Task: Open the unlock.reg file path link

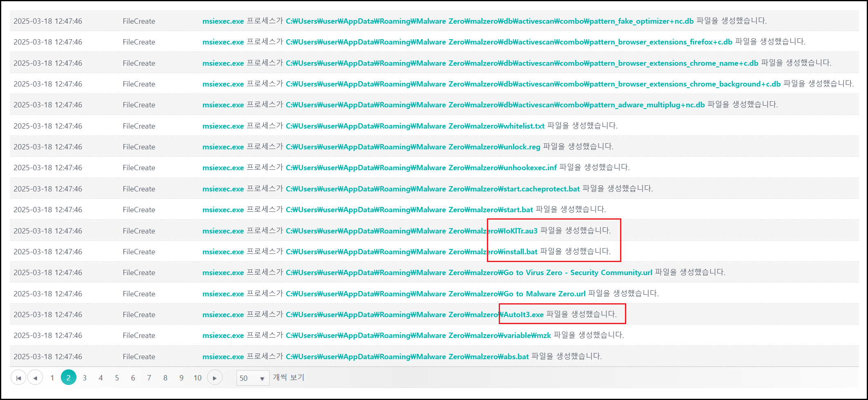Action: click(x=413, y=147)
